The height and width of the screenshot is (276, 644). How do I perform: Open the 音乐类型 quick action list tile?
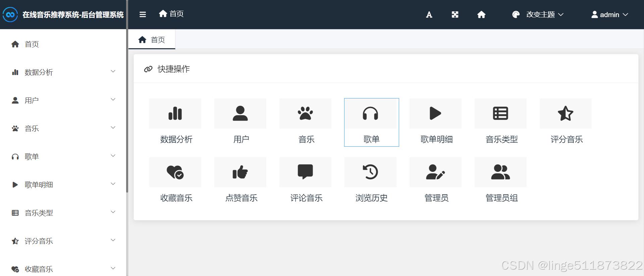coord(500,113)
